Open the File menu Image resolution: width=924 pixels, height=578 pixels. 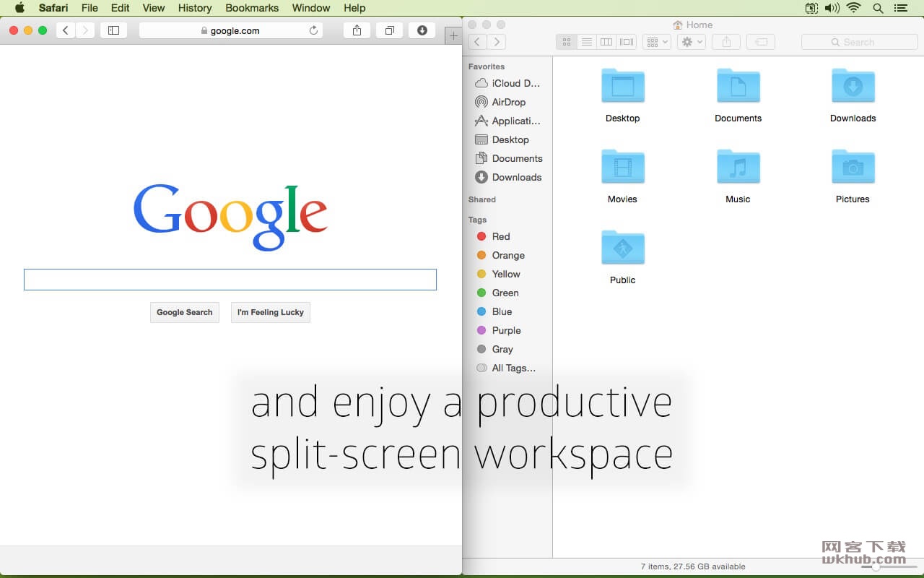(x=90, y=8)
